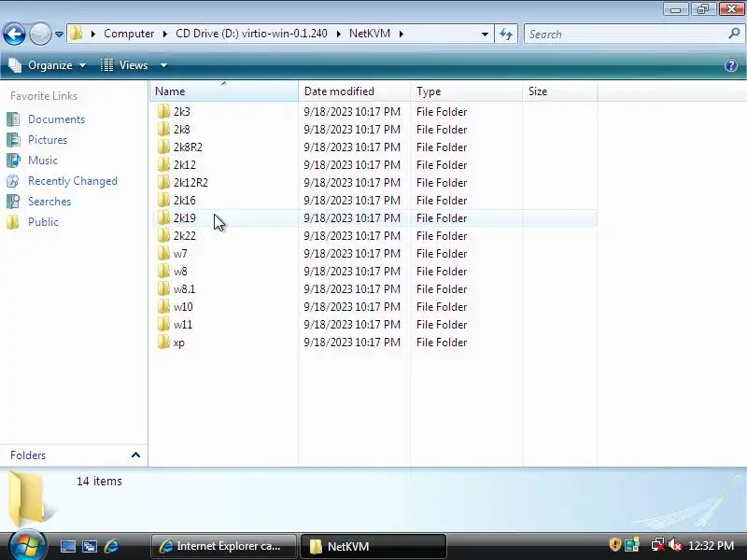This screenshot has height=560, width=747.
Task: Select the xp folder icon
Action: coord(163,342)
